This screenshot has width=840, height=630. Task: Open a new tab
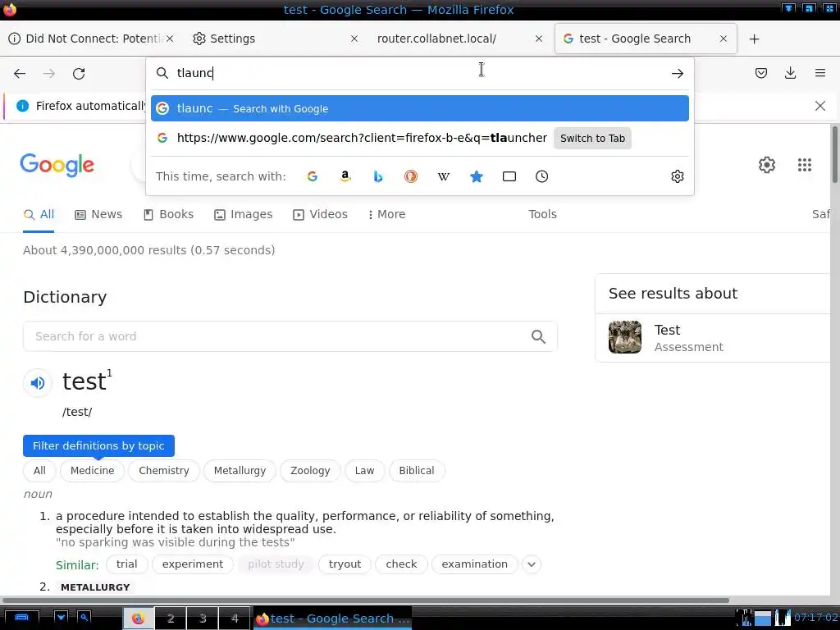[x=755, y=39]
